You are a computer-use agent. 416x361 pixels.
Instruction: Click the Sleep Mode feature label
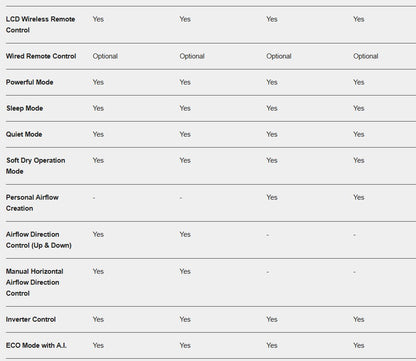24,108
